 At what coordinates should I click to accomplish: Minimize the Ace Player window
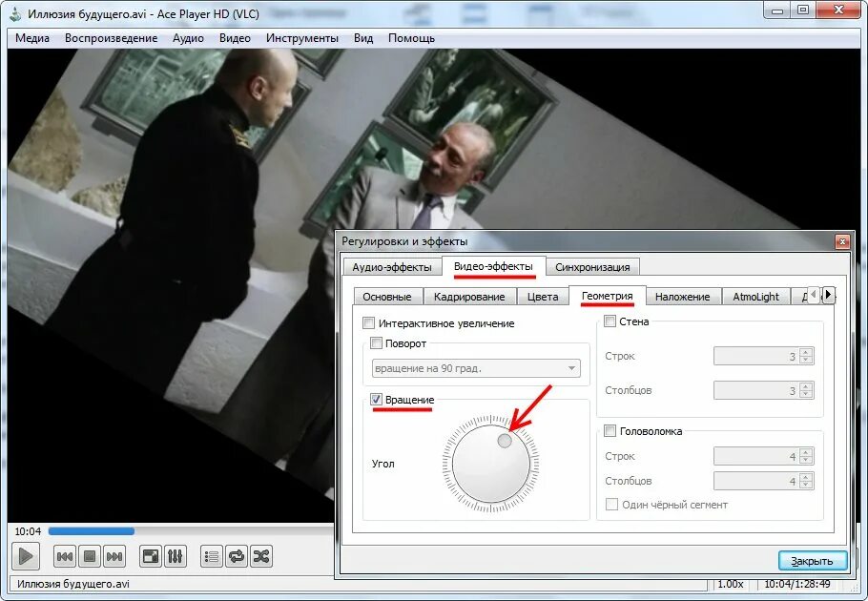[x=777, y=10]
